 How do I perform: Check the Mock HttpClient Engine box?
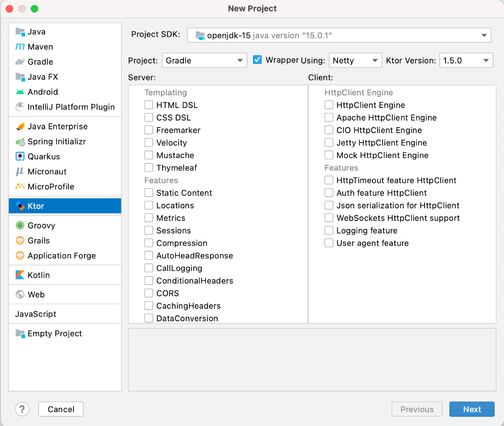click(x=329, y=155)
